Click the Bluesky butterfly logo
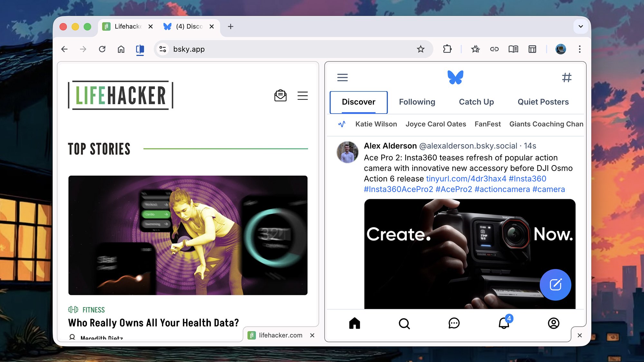Image resolution: width=644 pixels, height=362 pixels. [x=454, y=77]
